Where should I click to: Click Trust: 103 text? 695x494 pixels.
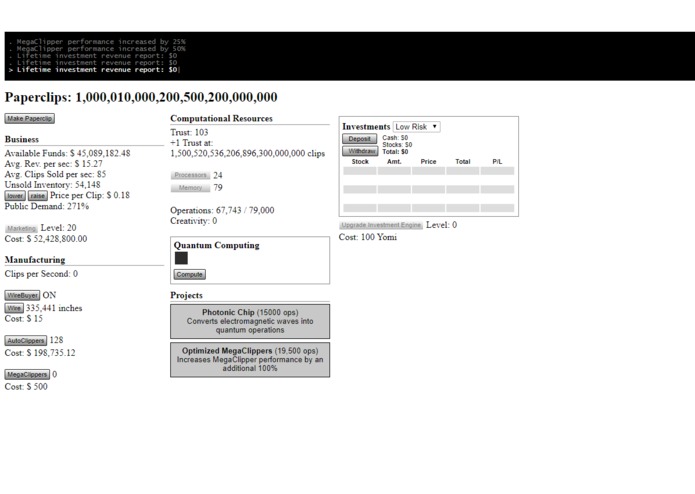189,132
